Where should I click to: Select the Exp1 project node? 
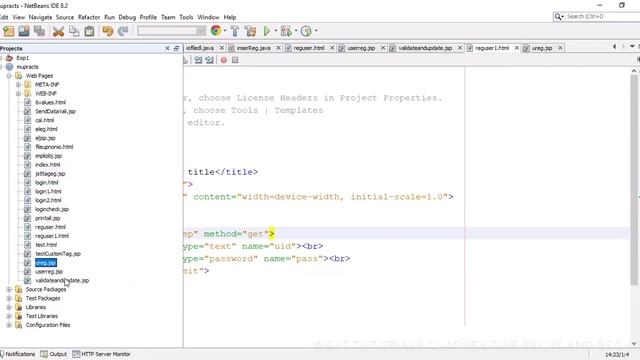[22, 58]
